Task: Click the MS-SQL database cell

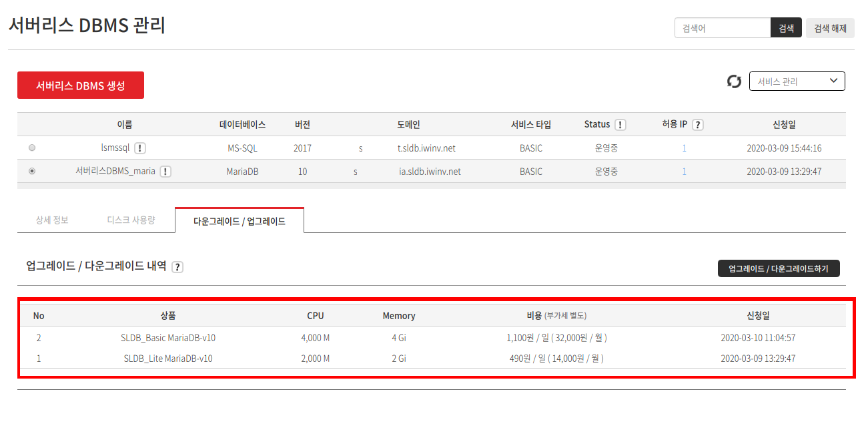Action: 242,148
